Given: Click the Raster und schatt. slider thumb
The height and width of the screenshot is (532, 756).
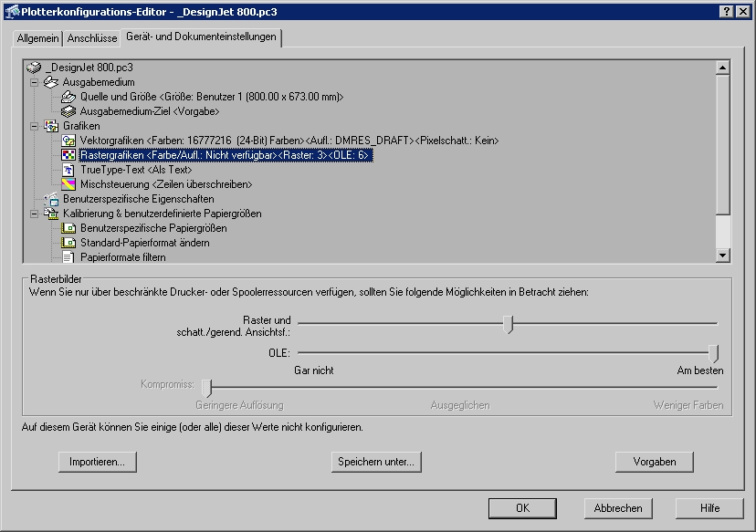Looking at the screenshot, I should pos(509,325).
